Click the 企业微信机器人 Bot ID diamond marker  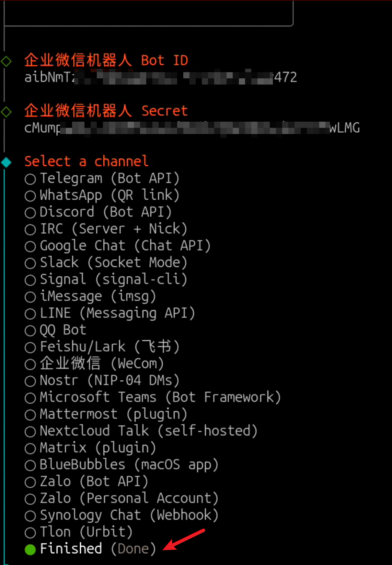(6, 61)
